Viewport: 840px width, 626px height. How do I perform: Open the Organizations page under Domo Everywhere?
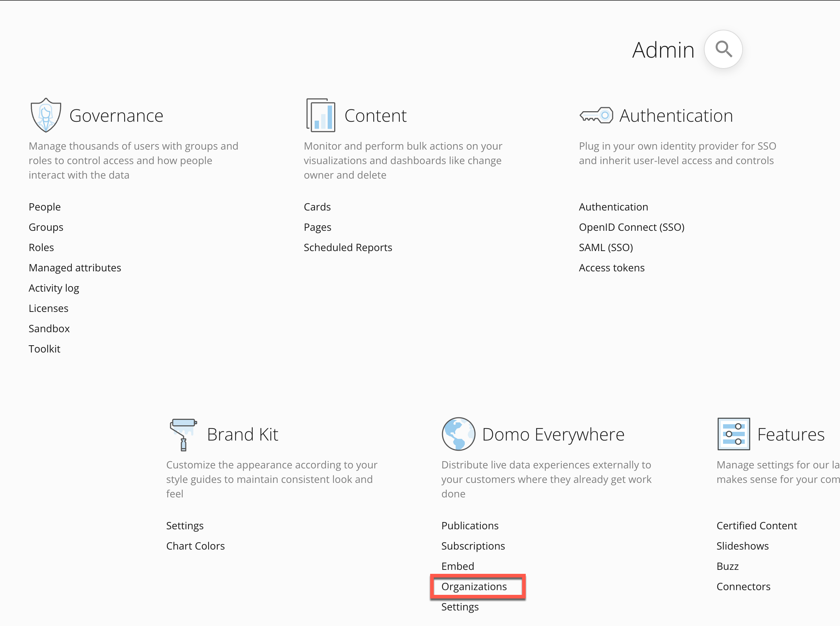click(x=474, y=586)
